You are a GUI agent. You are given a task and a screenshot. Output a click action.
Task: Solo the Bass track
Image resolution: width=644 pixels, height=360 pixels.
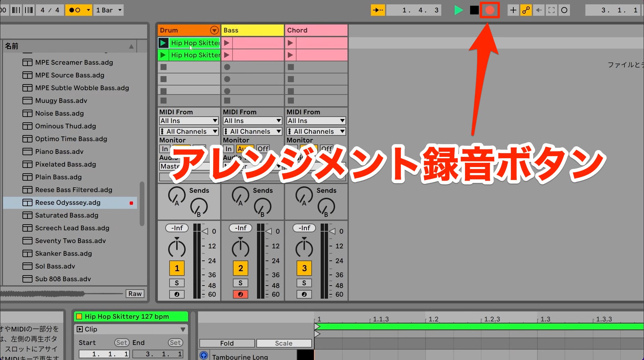click(241, 283)
